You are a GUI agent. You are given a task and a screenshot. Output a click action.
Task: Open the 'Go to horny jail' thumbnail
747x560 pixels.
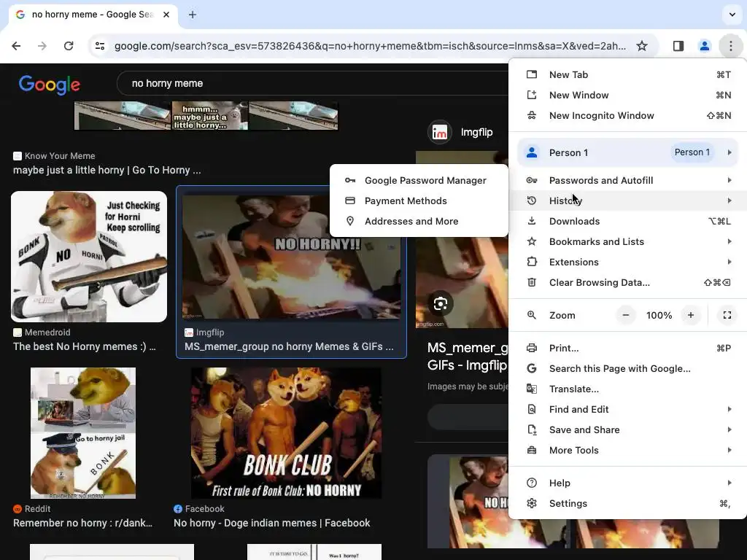tap(83, 433)
